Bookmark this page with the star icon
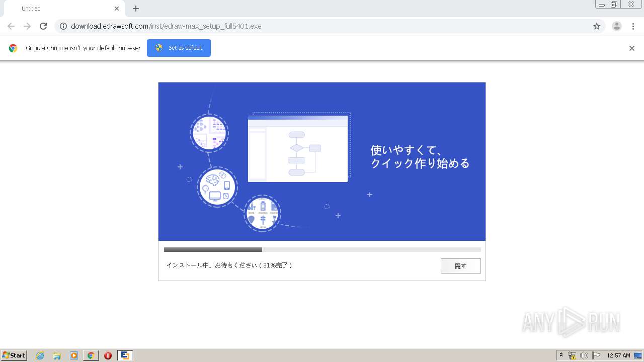 [x=597, y=26]
